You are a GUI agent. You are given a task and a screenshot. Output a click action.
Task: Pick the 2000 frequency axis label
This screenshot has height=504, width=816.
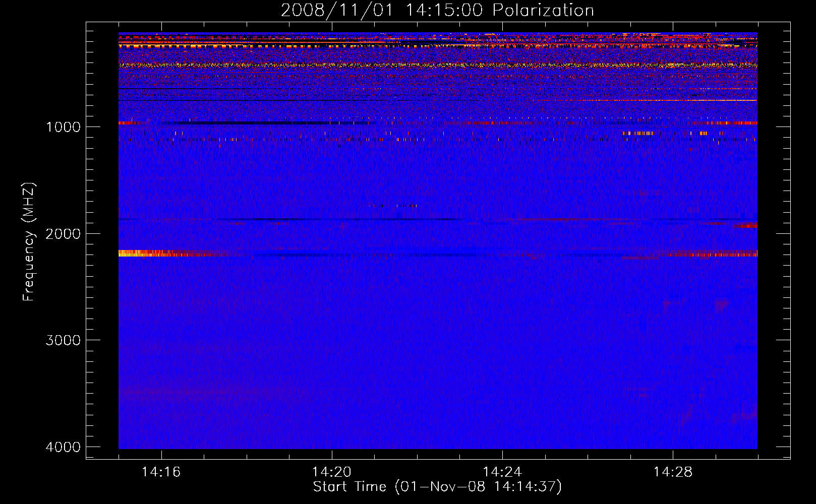click(x=63, y=233)
